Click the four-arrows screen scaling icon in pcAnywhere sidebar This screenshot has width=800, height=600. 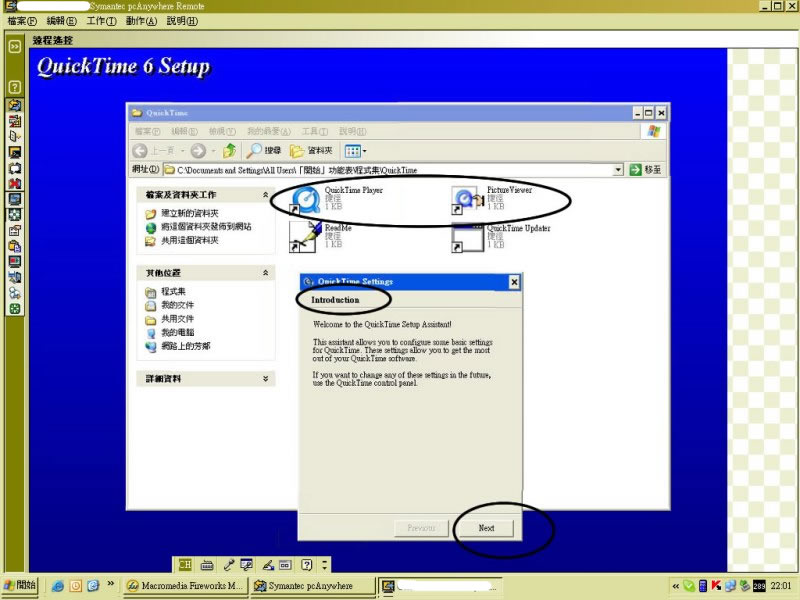point(15,215)
